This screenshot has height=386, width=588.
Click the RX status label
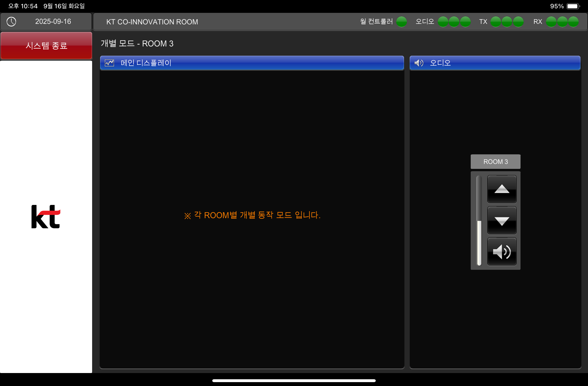coord(538,22)
